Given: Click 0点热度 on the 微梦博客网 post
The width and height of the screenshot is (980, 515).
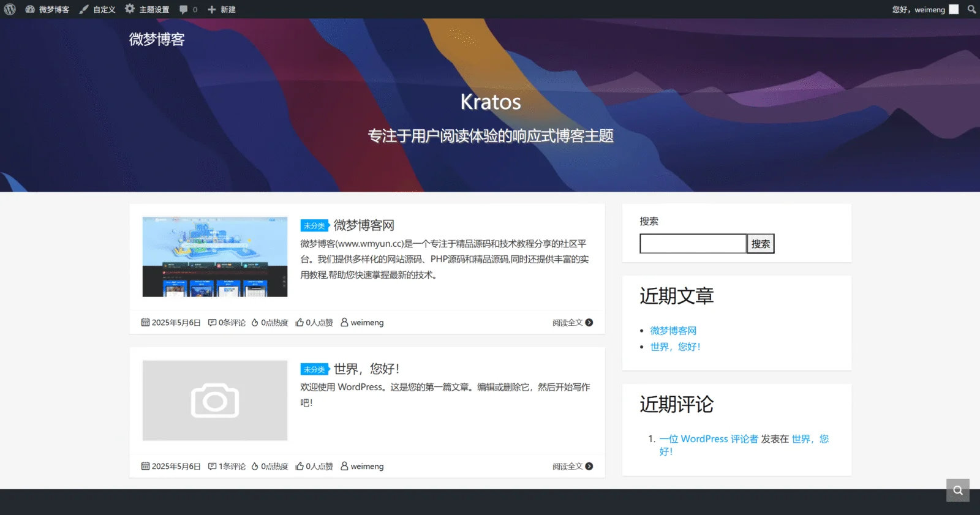Looking at the screenshot, I should pos(274,323).
